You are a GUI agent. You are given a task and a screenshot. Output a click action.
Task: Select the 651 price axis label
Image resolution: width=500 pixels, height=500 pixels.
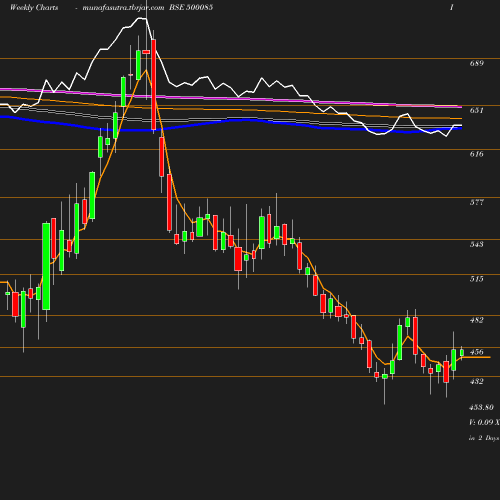tap(476, 110)
